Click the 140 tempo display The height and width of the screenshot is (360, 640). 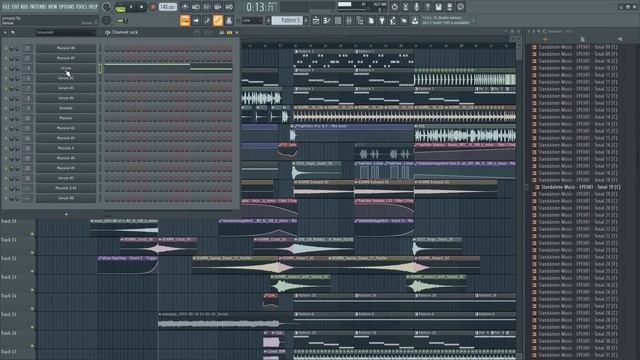[167, 7]
